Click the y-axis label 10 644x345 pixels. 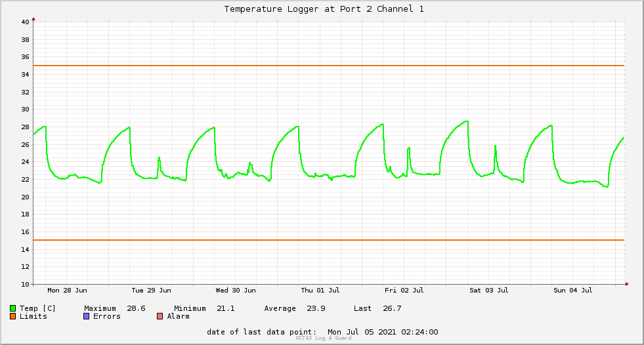click(25, 284)
